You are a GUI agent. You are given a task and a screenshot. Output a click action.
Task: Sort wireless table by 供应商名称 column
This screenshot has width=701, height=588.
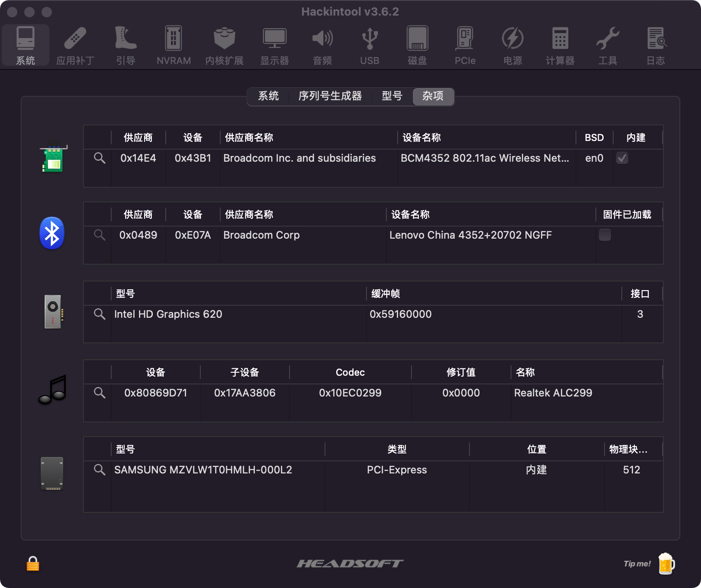pos(309,138)
